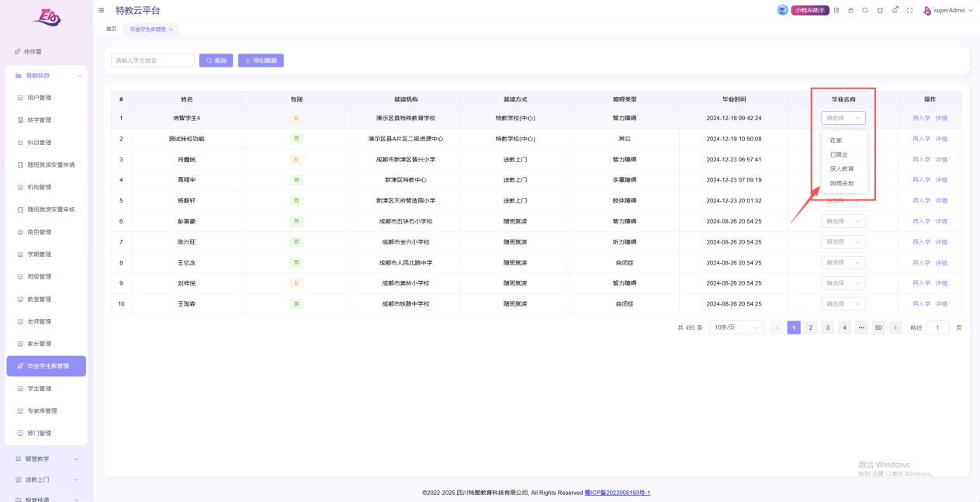Viewport: 980px width, 502px height.
Task: Click the 家长管理 sidebar icon
Action: coord(20,344)
